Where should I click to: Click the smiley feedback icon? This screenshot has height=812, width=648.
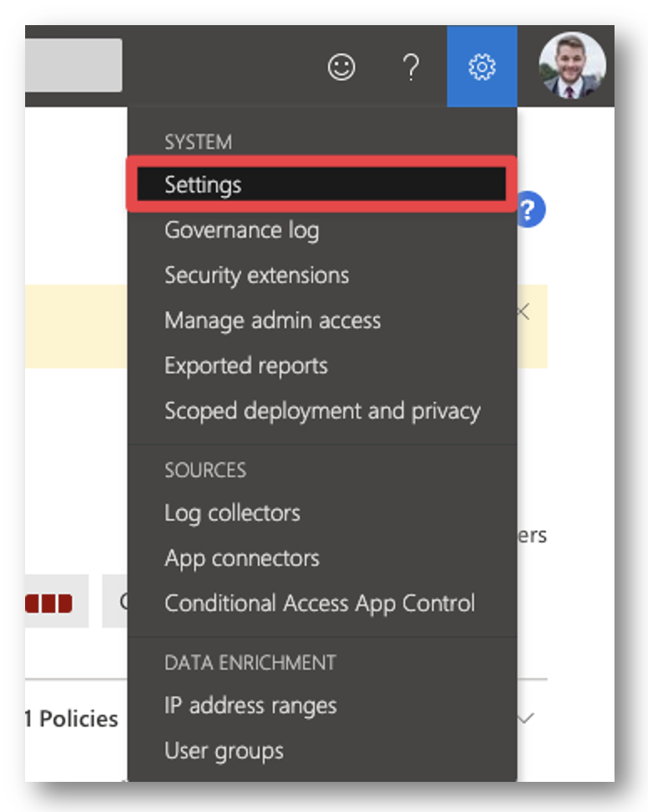342,67
